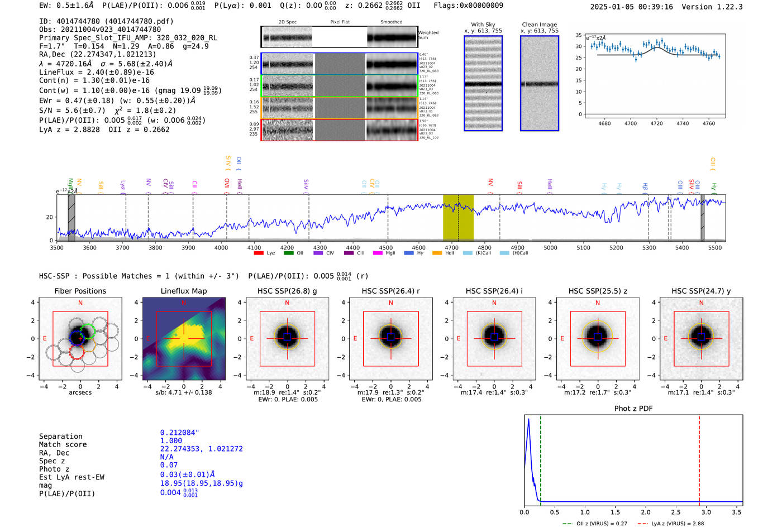Select the HSC SSP(26.8) g cutout
The height and width of the screenshot is (532, 782).
click(x=287, y=339)
